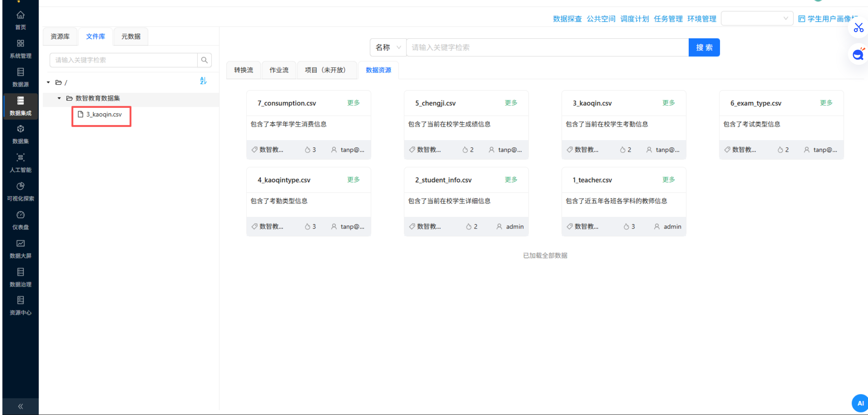This screenshot has height=415, width=868.
Task: Open the 名称 search-type dropdown
Action: [388, 47]
